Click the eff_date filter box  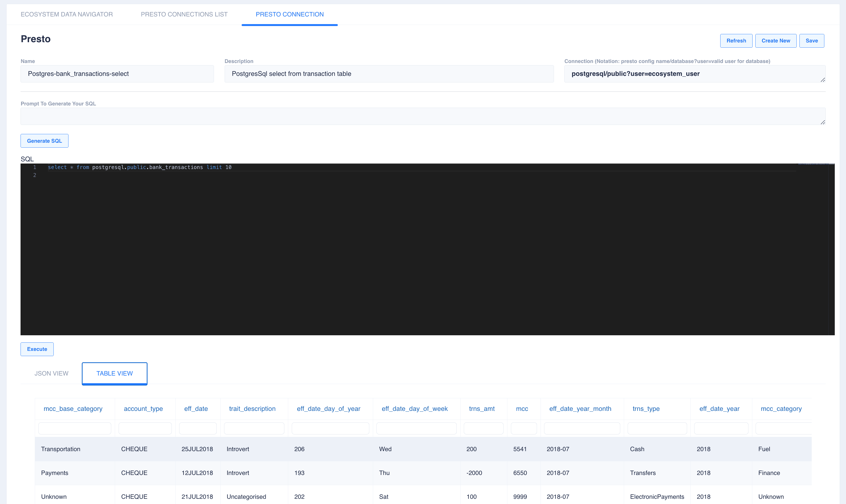(198, 428)
